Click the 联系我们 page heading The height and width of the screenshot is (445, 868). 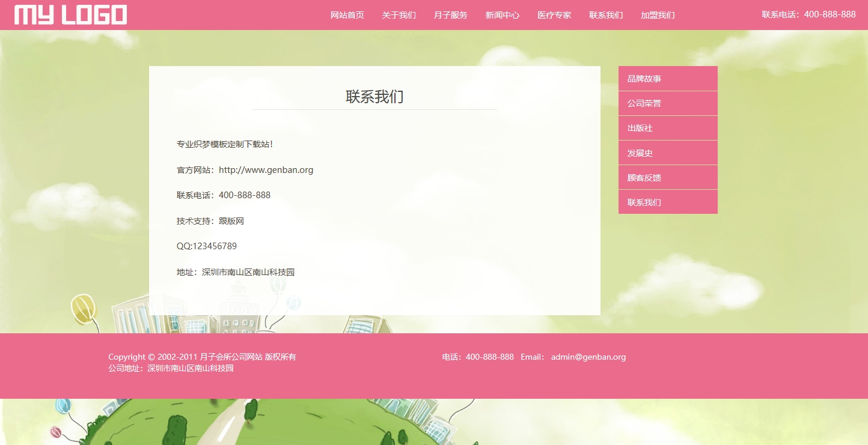(374, 97)
